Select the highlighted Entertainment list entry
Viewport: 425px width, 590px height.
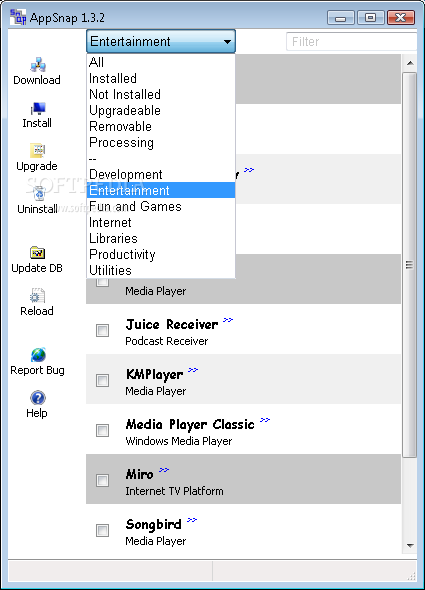[161, 190]
